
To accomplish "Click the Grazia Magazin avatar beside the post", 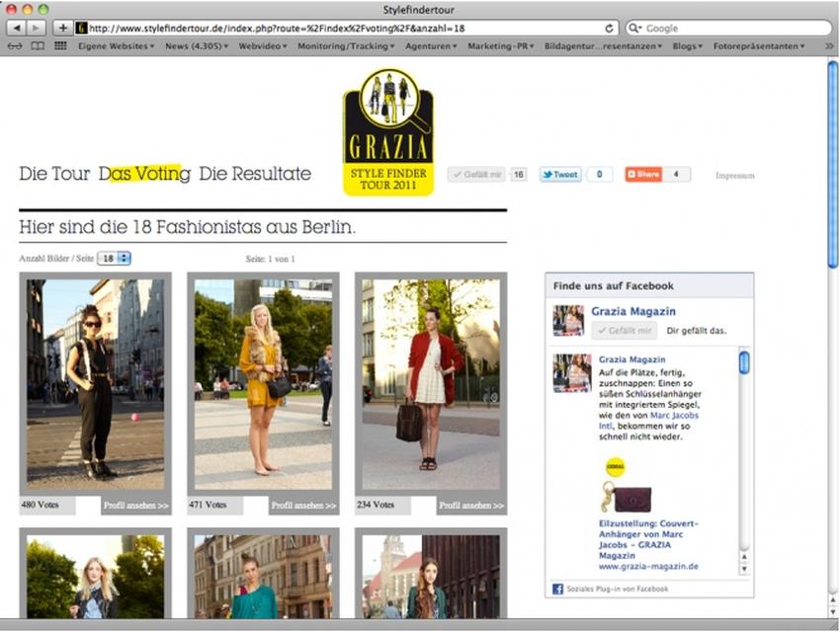I will 571,373.
